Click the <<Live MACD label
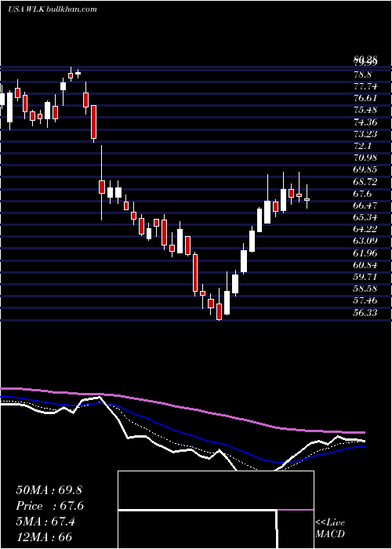392x549 pixels. point(330,529)
